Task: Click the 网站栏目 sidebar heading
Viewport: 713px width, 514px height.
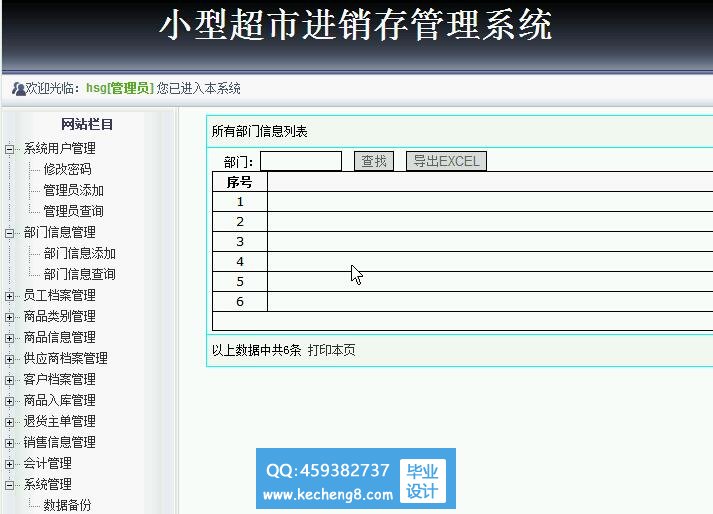Action: 87,124
